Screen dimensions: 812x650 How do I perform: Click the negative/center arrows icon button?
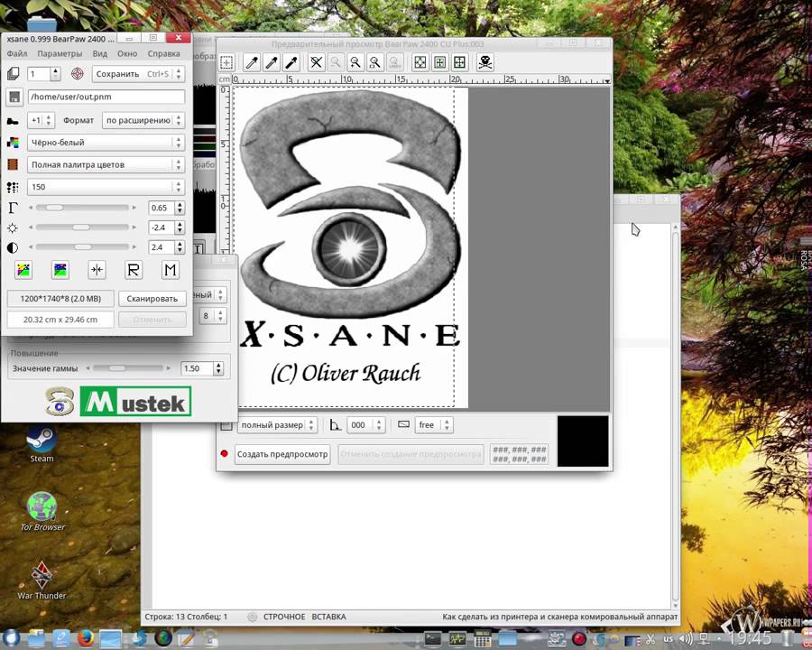click(97, 270)
